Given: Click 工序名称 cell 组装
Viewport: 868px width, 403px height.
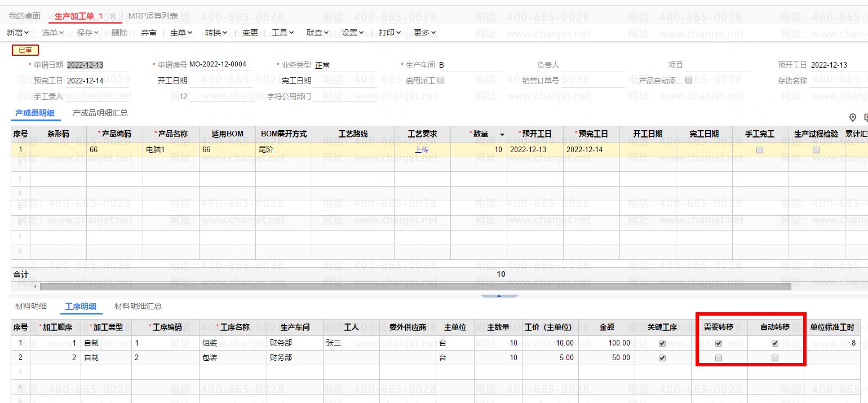Looking at the screenshot, I should coord(233,343).
